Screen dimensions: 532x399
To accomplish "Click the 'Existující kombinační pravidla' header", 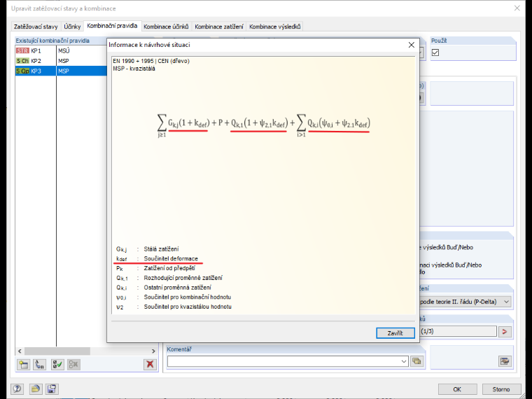I will click(52, 41).
